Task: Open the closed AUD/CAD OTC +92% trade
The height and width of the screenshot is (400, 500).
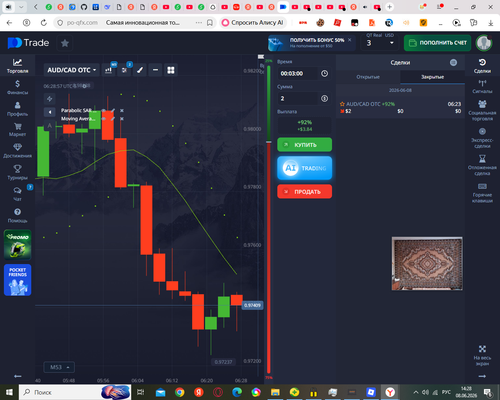Action: coord(400,107)
